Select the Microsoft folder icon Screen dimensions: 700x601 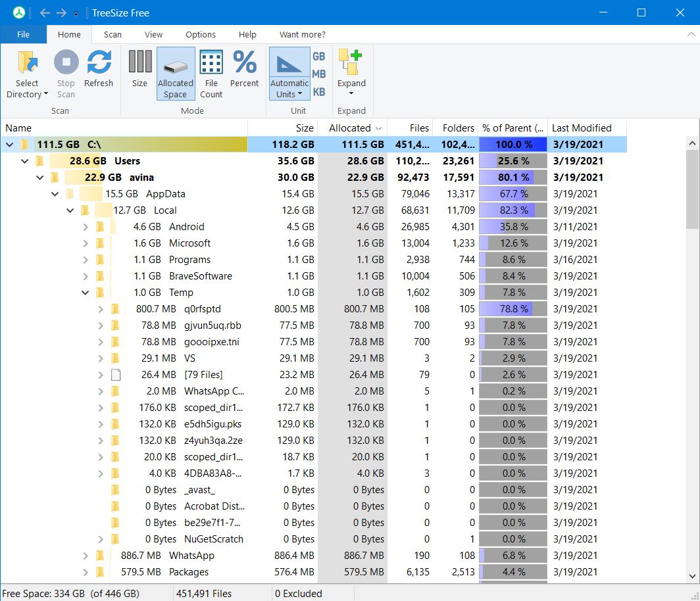[x=100, y=243]
